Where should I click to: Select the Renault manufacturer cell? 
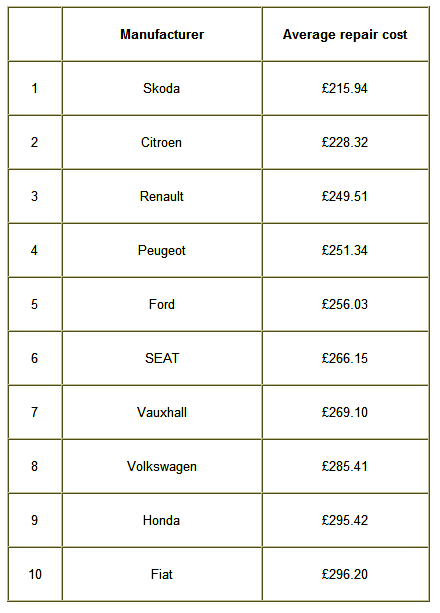[x=162, y=196]
